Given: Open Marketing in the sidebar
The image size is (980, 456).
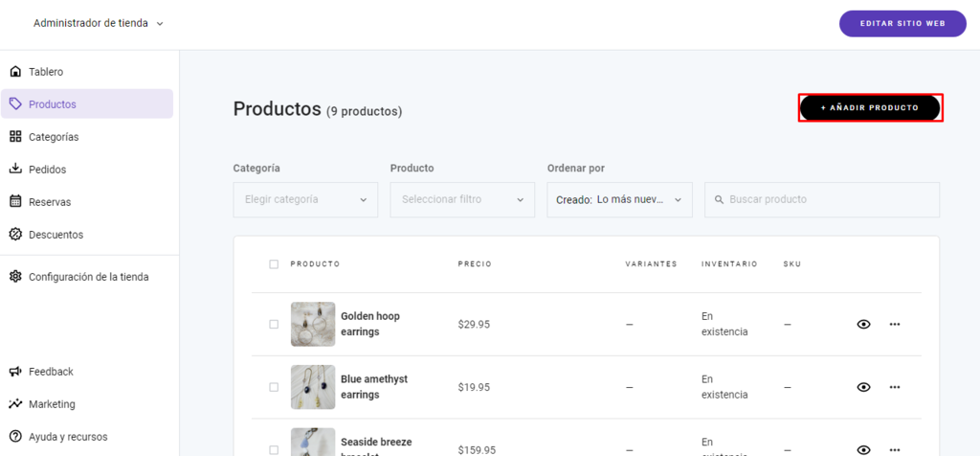Looking at the screenshot, I should [x=87, y=404].
